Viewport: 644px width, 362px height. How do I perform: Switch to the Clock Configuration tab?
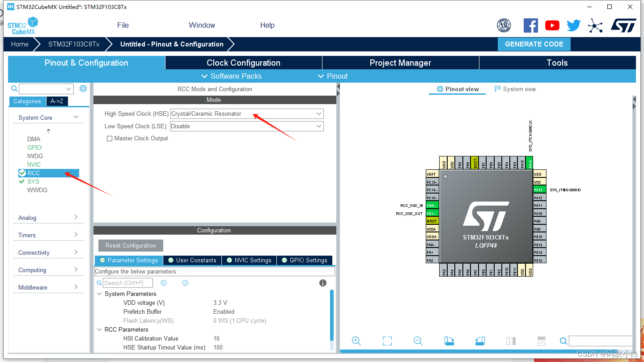pyautogui.click(x=244, y=63)
